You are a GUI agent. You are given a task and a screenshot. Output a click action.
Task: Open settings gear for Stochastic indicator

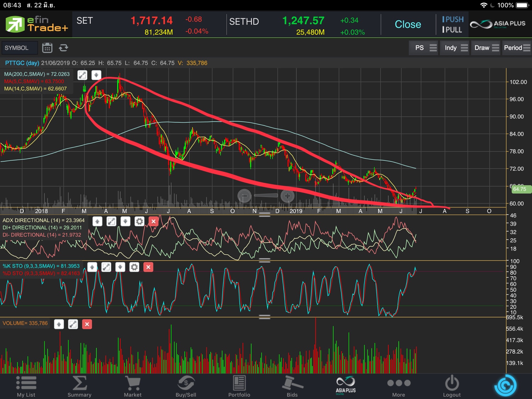[x=134, y=267]
